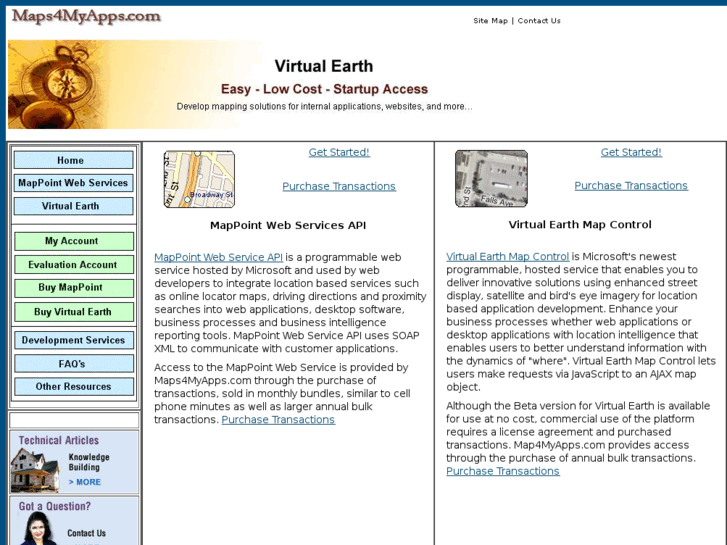Click the woman's photo in Got a Question
The height and width of the screenshot is (545, 727).
38,529
